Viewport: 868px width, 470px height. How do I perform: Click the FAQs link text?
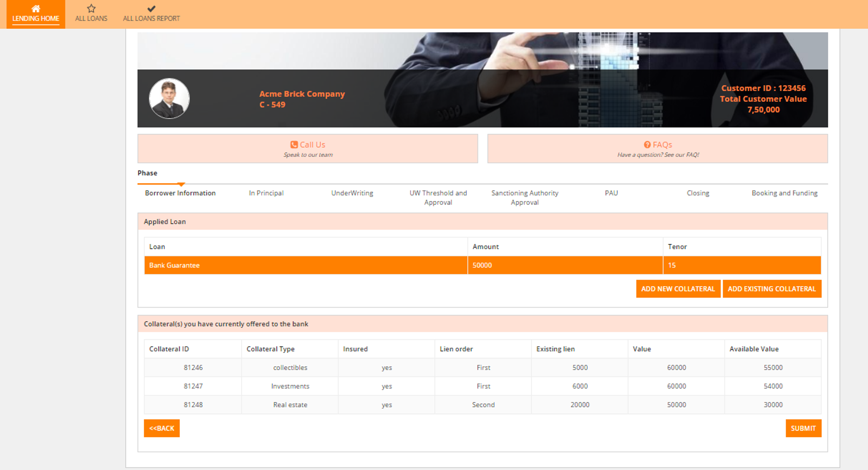pyautogui.click(x=662, y=145)
